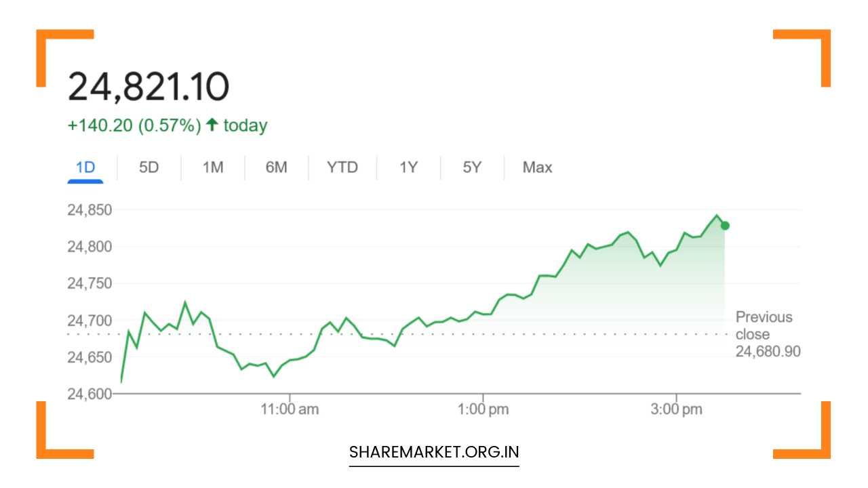868x488 pixels.
Task: Select the 6M chart period
Action: (x=276, y=167)
